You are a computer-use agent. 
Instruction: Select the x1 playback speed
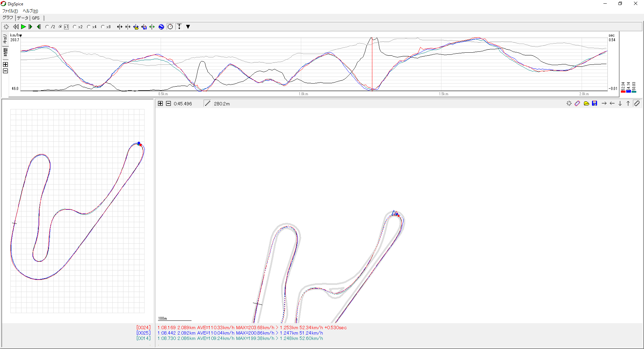(64, 27)
